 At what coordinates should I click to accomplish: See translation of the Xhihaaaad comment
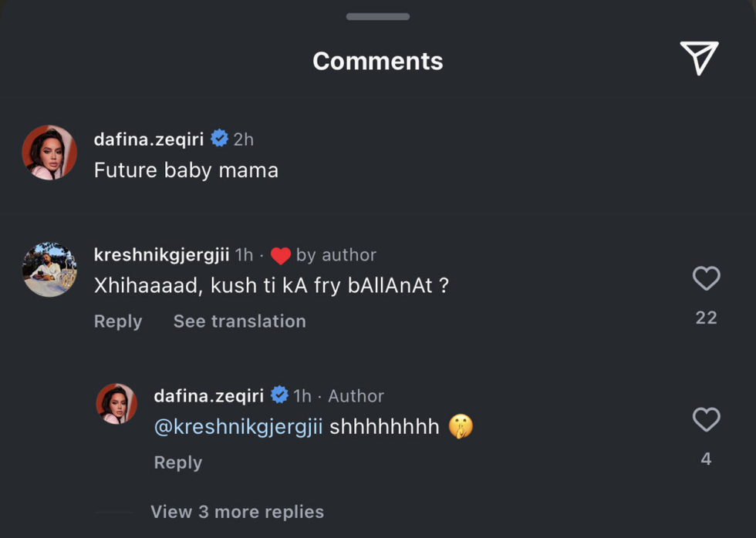coord(239,321)
